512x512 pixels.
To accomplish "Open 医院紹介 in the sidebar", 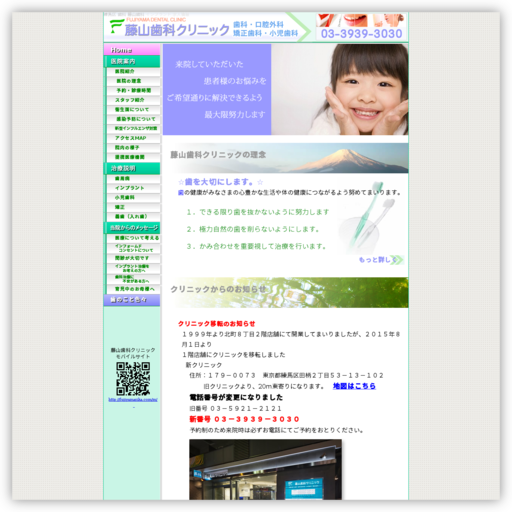I will [133, 72].
